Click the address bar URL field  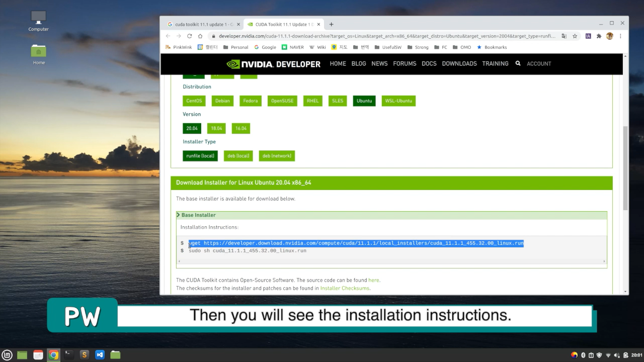pos(386,36)
